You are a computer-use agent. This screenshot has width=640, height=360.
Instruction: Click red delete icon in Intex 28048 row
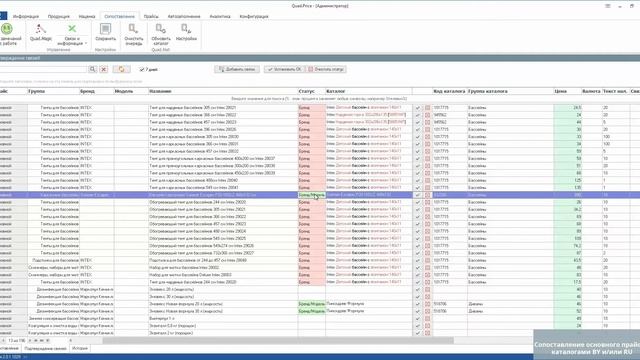(x=427, y=260)
